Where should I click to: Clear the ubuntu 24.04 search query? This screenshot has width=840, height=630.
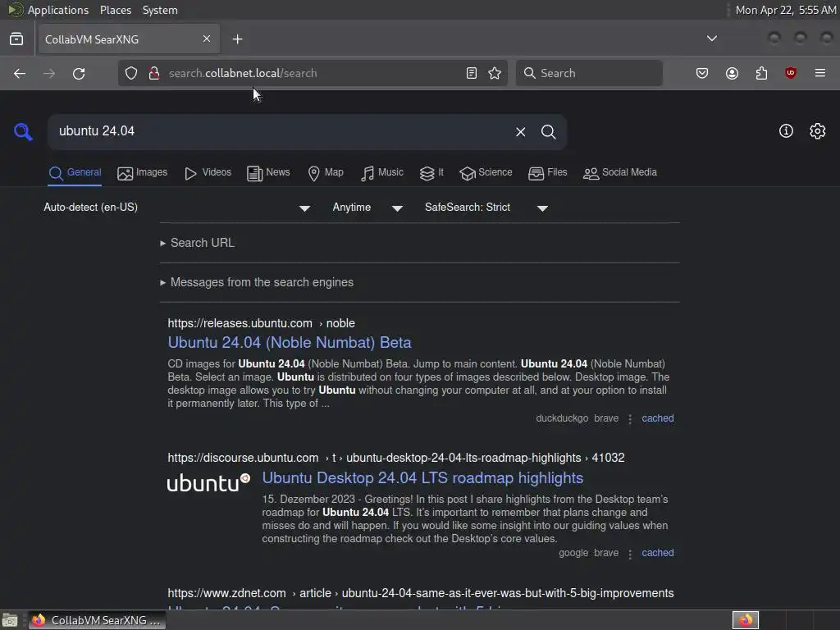[x=520, y=132]
